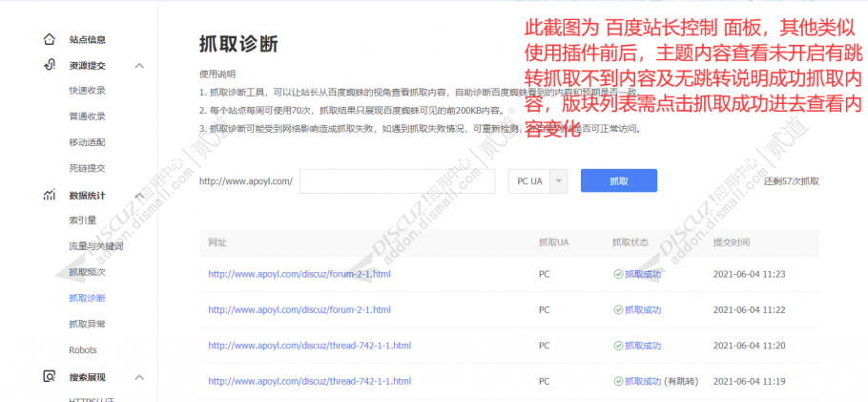The width and height of the screenshot is (868, 402).
Task: Open 索引量 in the sidebar
Action: tap(83, 221)
